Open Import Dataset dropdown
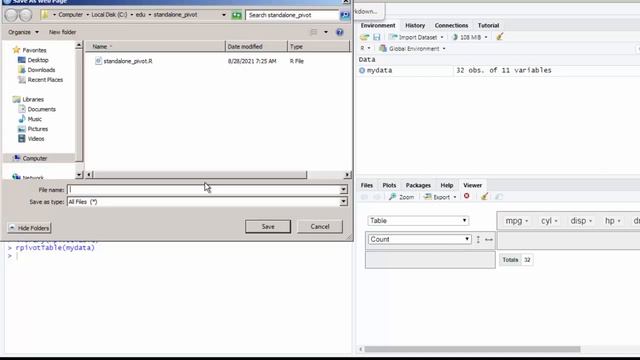Screen dimensions: 640x360 [x=416, y=37]
